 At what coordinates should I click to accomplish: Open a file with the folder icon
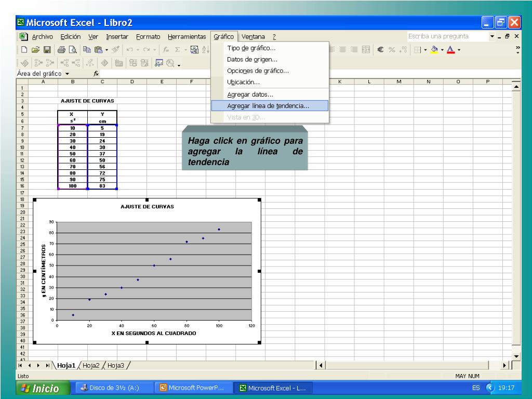36,50
